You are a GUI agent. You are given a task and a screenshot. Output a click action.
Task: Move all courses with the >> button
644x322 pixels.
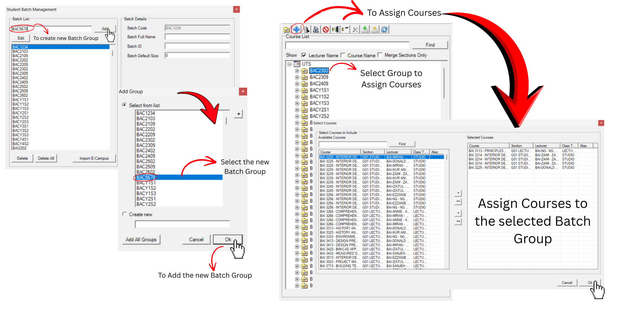(x=458, y=202)
